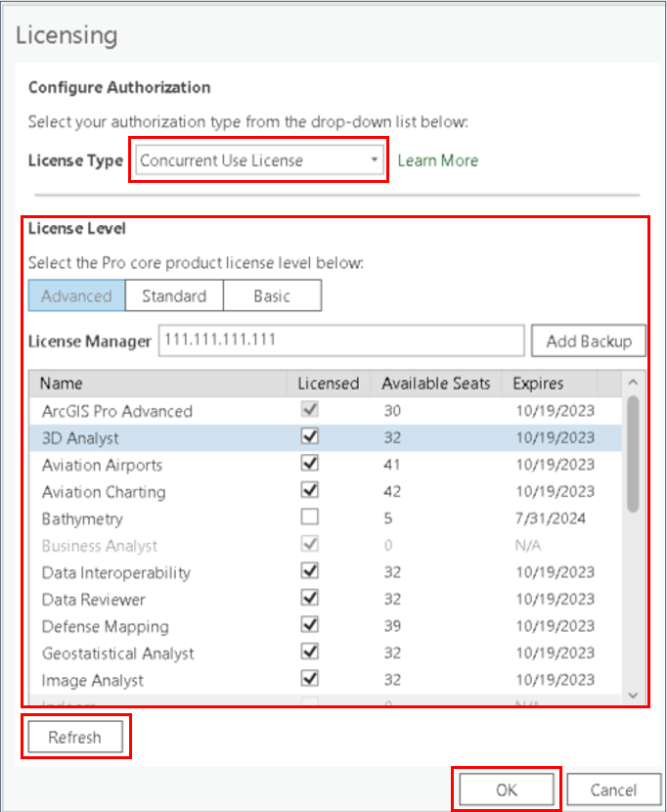The width and height of the screenshot is (667, 812).
Task: Toggle the Data Interoperability licensed checkbox
Action: [310, 571]
